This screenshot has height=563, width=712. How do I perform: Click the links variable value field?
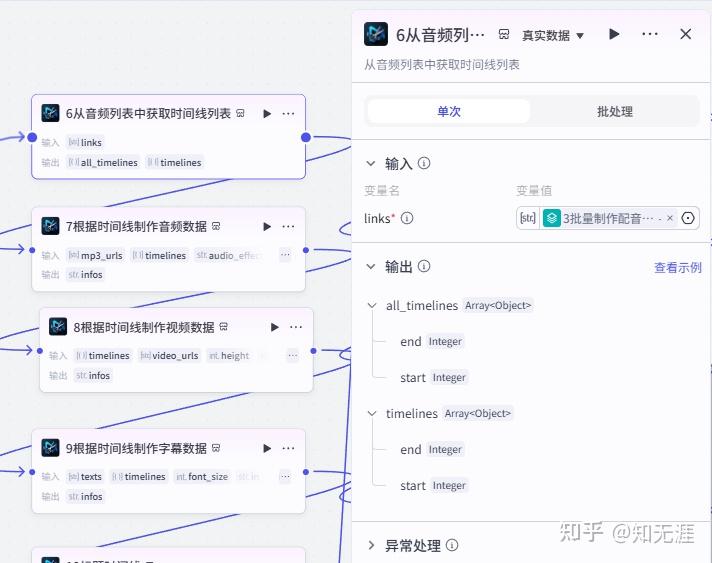coord(608,218)
